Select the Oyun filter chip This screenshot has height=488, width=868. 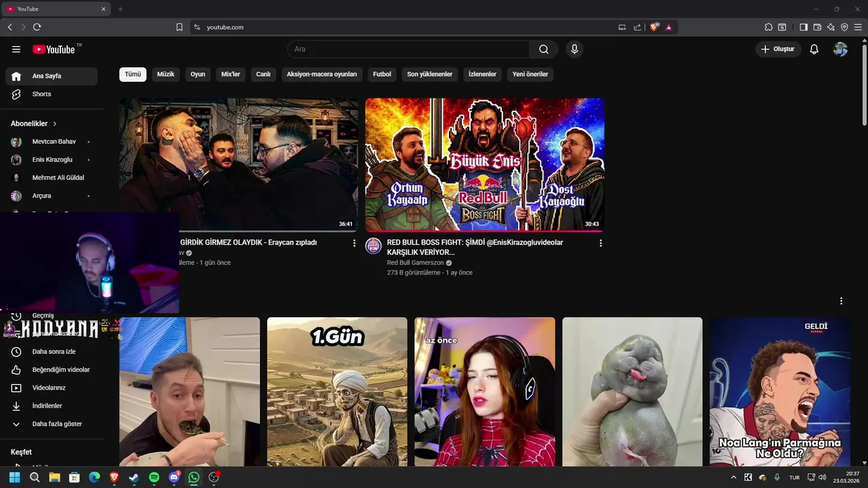click(198, 75)
